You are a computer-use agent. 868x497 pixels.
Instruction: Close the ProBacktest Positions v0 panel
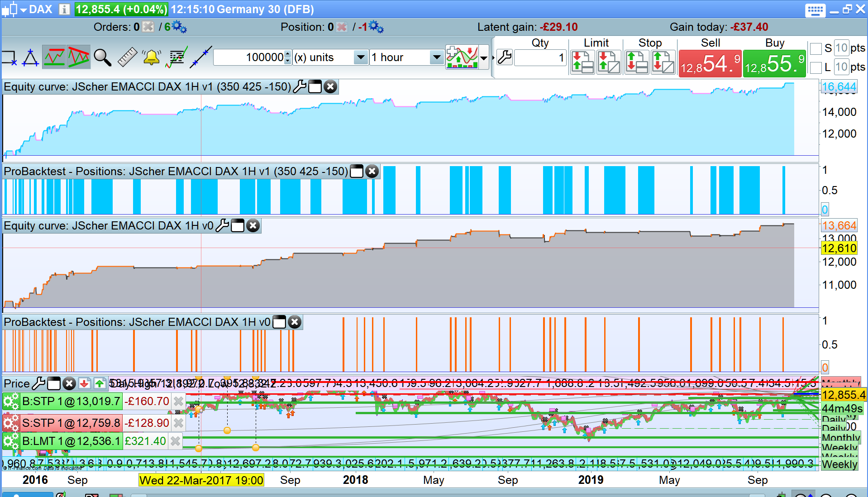tap(295, 322)
